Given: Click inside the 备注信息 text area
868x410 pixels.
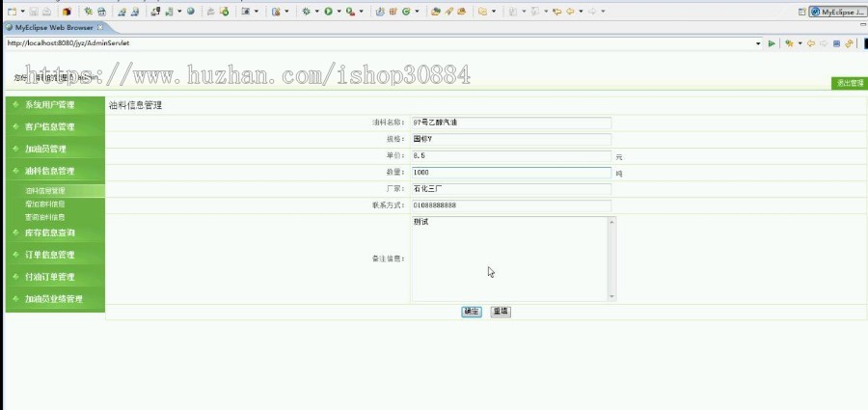Looking at the screenshot, I should tap(509, 259).
